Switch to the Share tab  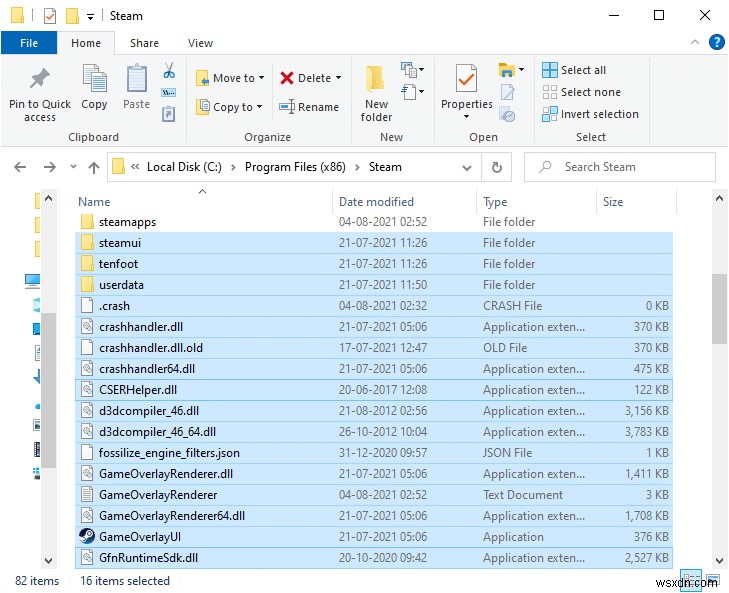tap(144, 43)
